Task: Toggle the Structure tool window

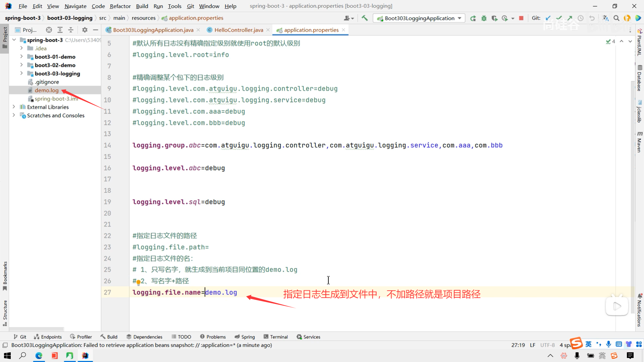Action: (5, 312)
